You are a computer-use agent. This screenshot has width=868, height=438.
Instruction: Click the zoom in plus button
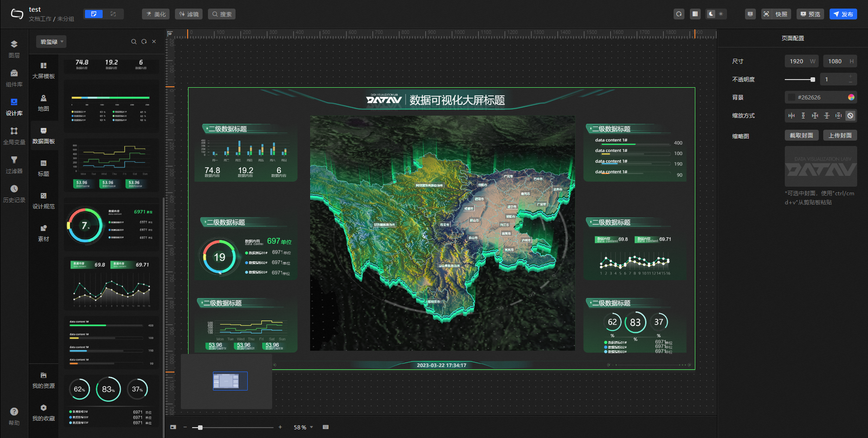tap(280, 427)
